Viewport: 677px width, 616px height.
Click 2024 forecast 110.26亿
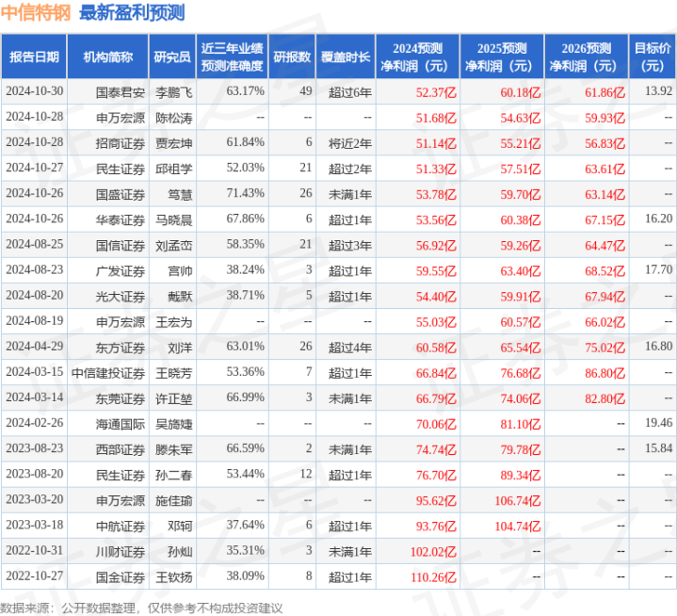[433, 576]
